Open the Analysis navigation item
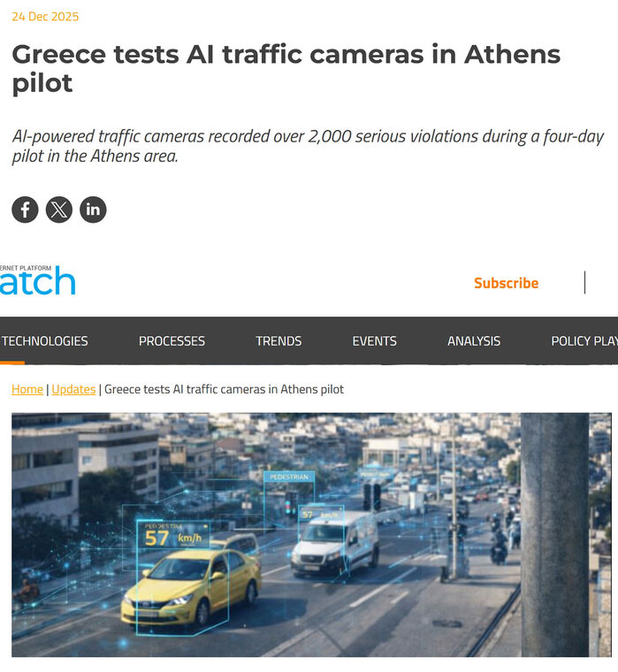The height and width of the screenshot is (672, 618). click(x=474, y=341)
